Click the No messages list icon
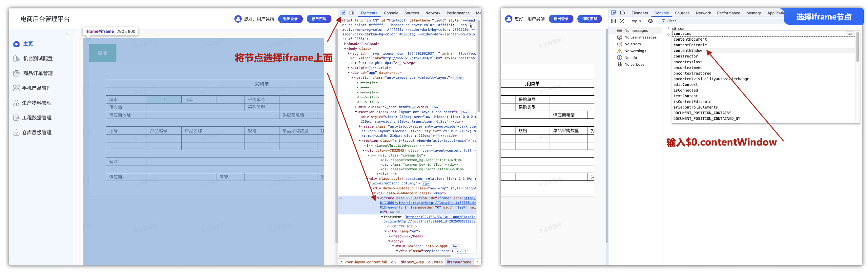 (x=619, y=31)
